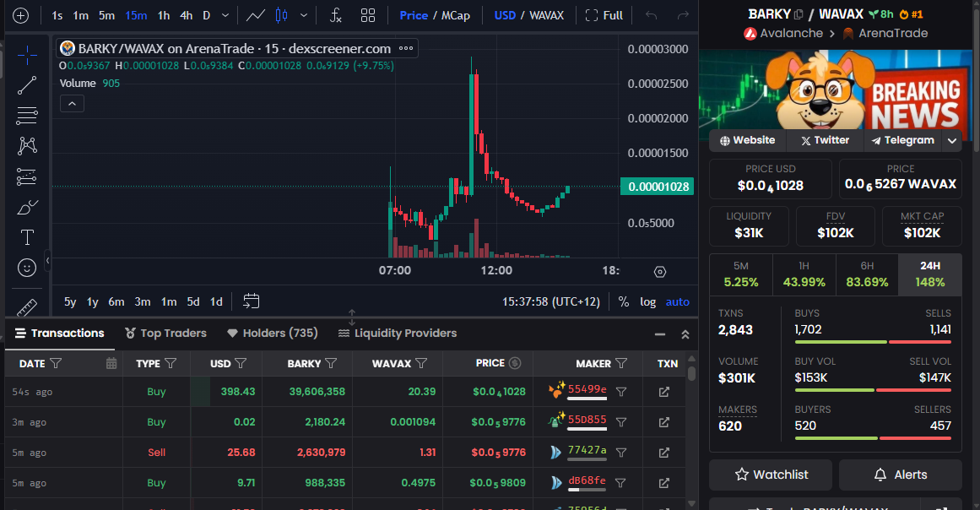Image resolution: width=980 pixels, height=510 pixels.
Task: Enable auto scale on chart
Action: pyautogui.click(x=677, y=301)
